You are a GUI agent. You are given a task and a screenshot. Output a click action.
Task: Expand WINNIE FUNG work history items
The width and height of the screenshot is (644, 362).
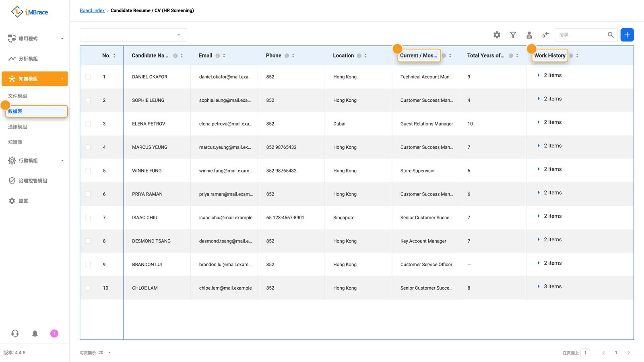pos(539,169)
